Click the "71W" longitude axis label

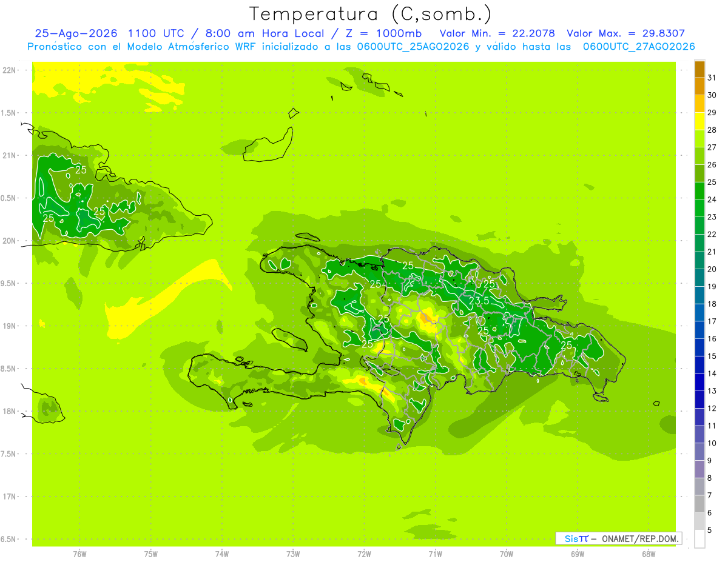pyautogui.click(x=435, y=554)
